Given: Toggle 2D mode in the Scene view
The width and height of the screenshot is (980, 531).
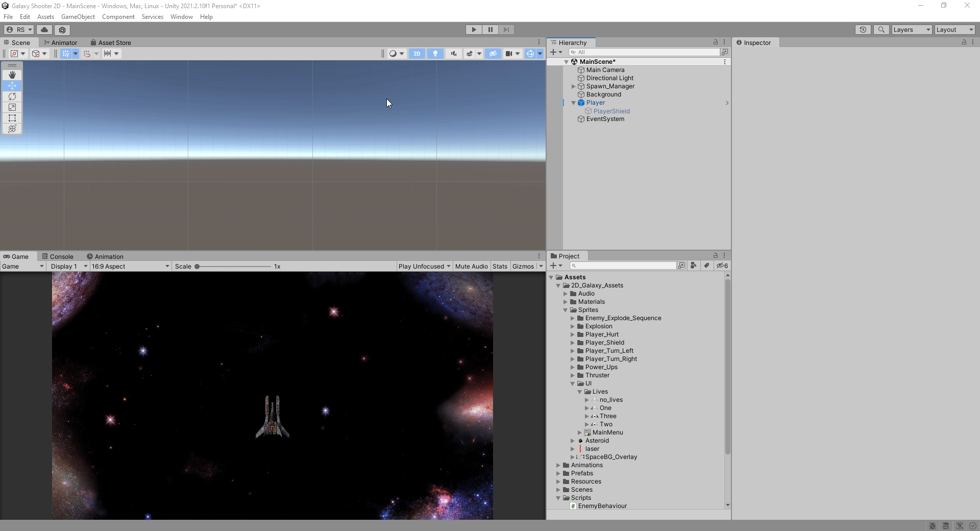Looking at the screenshot, I should (416, 53).
